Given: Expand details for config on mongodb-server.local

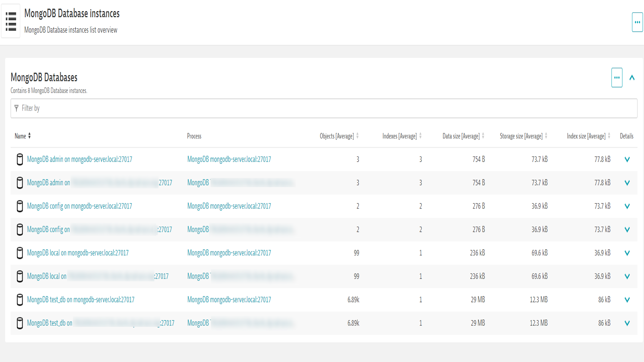Looking at the screenshot, I should [627, 206].
